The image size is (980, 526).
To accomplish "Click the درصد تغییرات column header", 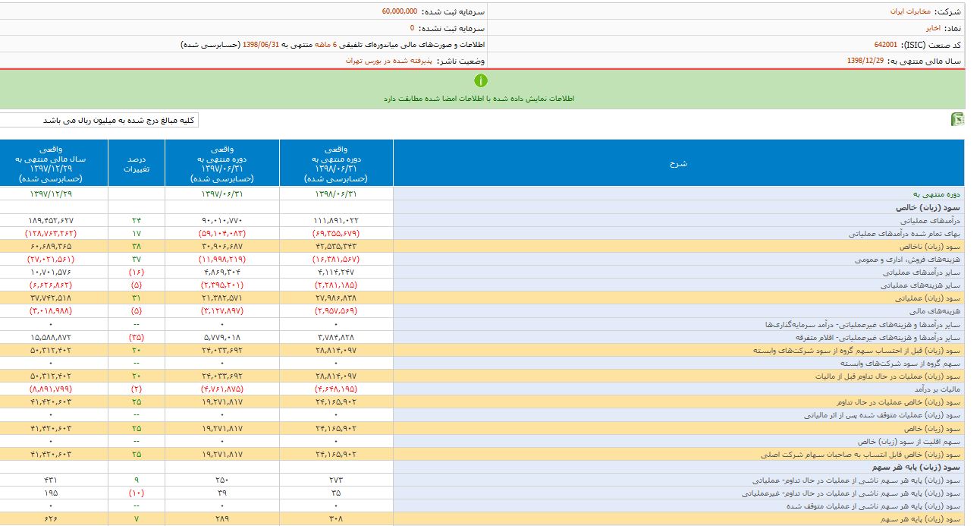I will click(137, 165).
